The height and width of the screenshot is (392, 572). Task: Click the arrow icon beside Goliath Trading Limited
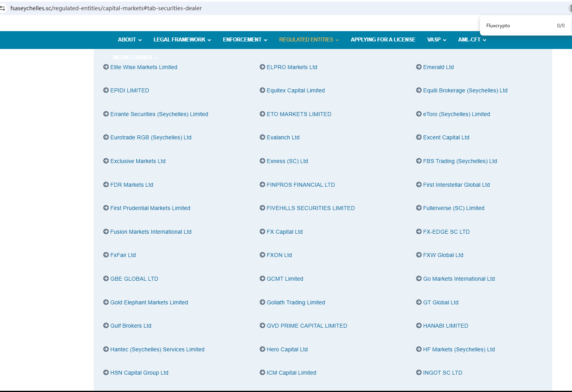pyautogui.click(x=262, y=302)
